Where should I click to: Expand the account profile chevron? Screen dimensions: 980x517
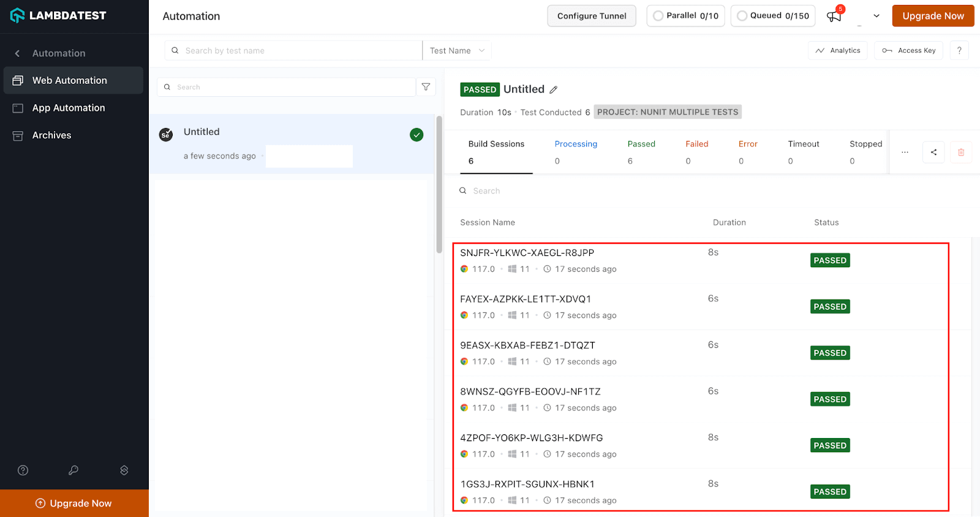[x=876, y=16]
